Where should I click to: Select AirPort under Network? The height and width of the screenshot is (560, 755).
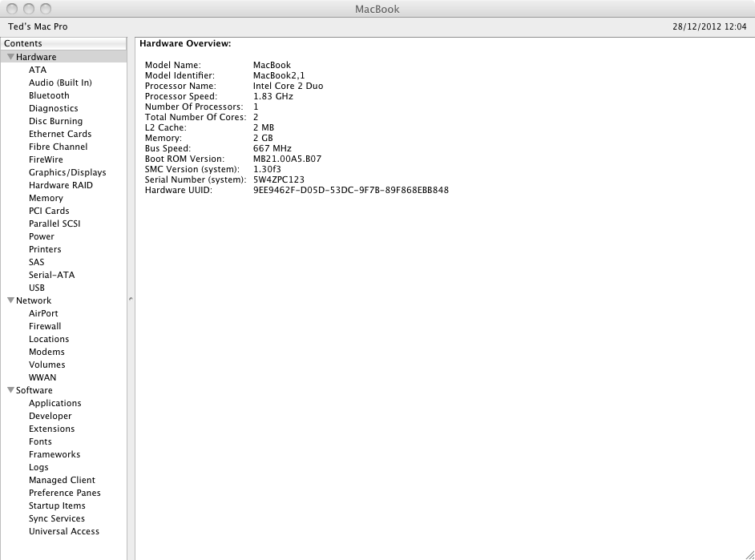tap(43, 313)
